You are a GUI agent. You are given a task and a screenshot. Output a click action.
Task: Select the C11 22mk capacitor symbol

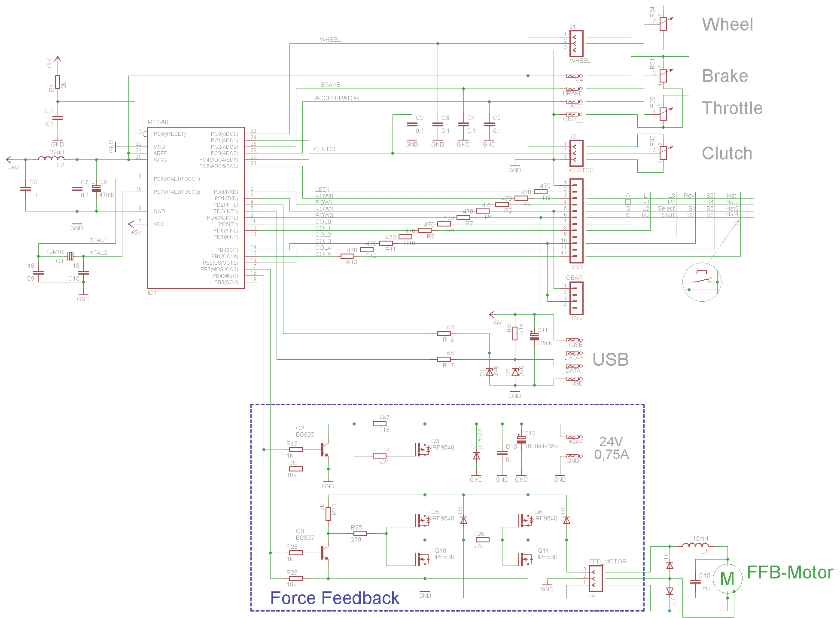(x=534, y=336)
